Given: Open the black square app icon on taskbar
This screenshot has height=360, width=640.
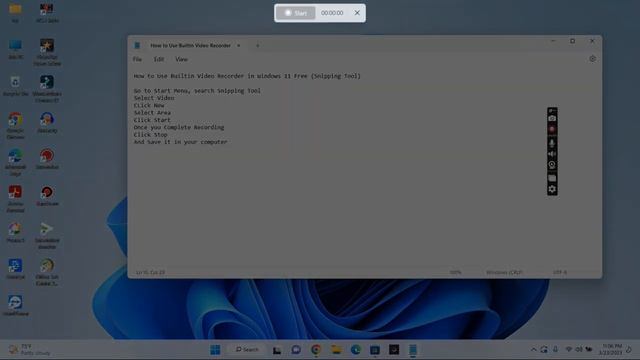Looking at the screenshot, I should click(394, 350).
